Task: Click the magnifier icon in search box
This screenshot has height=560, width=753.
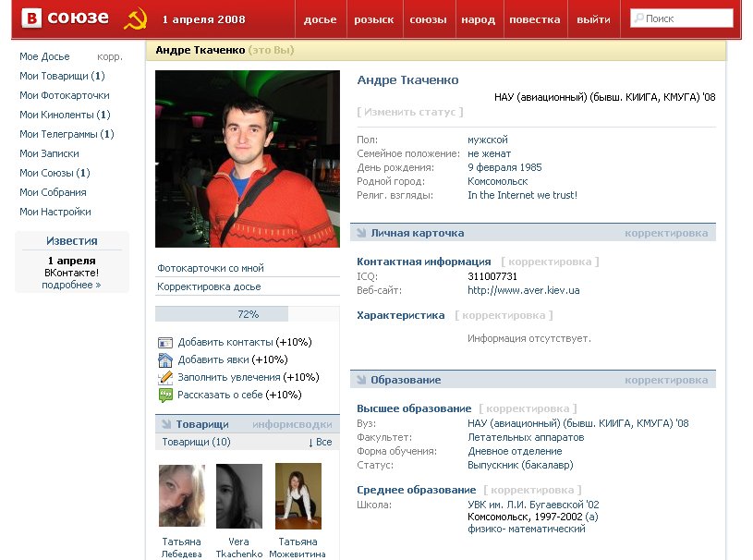Action: tap(638, 18)
